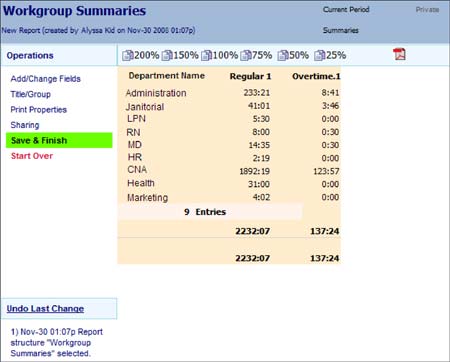Click Administration regular hours 233:21
This screenshot has width=450, height=362.
[x=257, y=93]
